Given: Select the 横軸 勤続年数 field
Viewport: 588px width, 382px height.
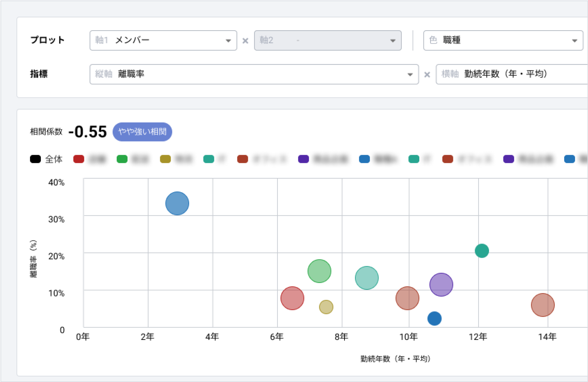Looking at the screenshot, I should pyautogui.click(x=511, y=74).
